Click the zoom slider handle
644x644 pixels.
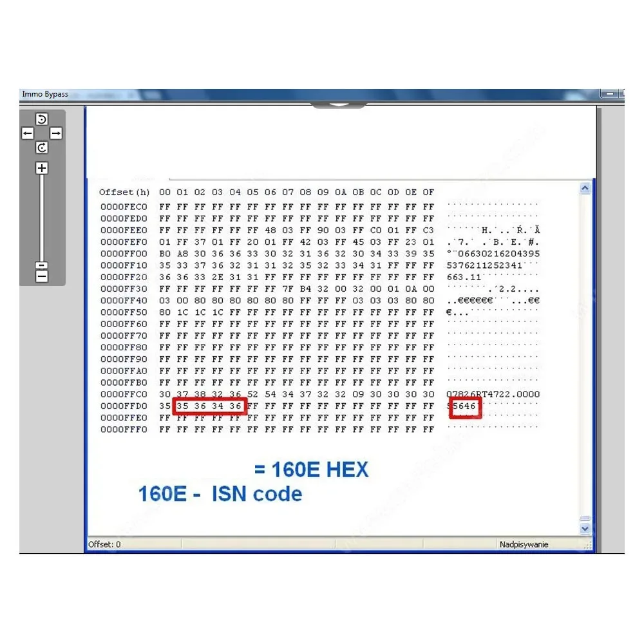(41, 265)
